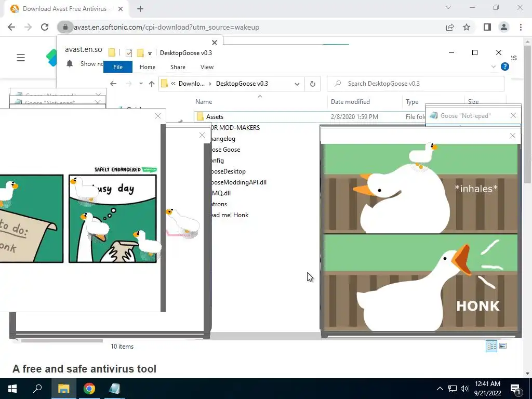Open the volume control tray icon
The height and width of the screenshot is (399, 532).
[x=464, y=389]
